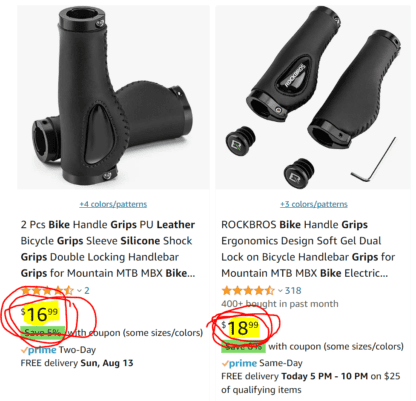416x401 pixels.
Task: Open the 318 reviews count link
Action: pos(293,290)
